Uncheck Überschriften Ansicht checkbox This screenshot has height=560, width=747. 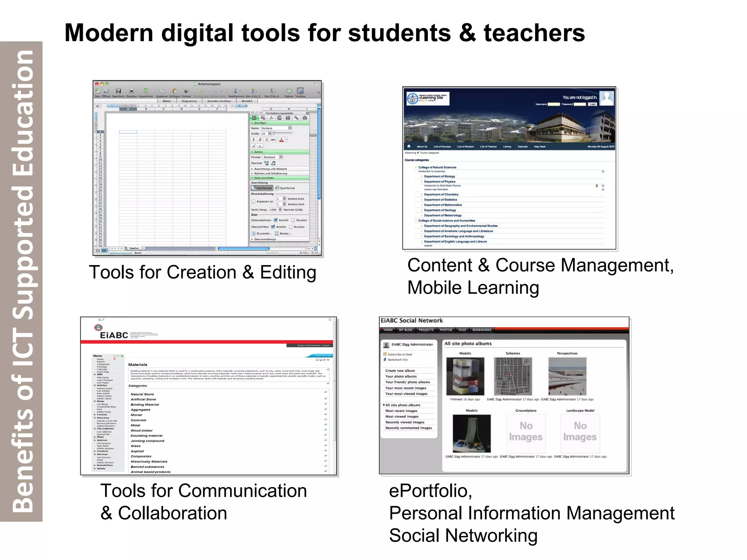click(x=273, y=227)
